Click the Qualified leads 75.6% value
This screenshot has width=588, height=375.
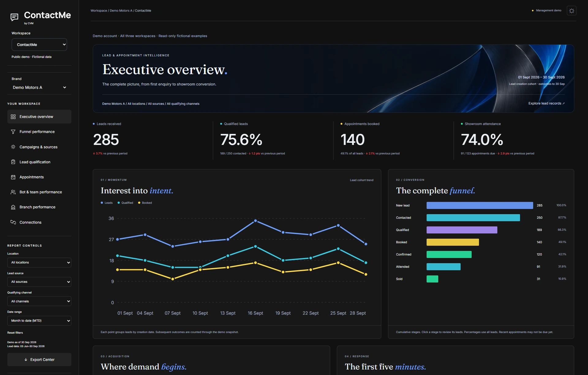[241, 140]
